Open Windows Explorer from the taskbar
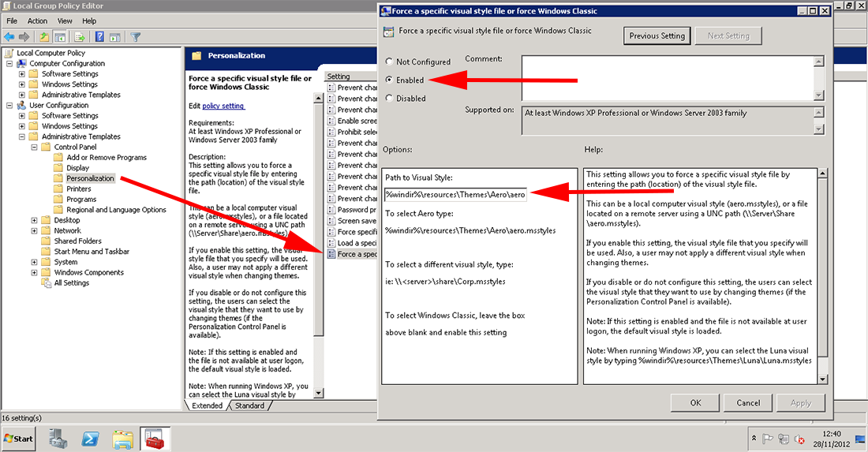Image resolution: width=868 pixels, height=452 pixels. [122, 439]
